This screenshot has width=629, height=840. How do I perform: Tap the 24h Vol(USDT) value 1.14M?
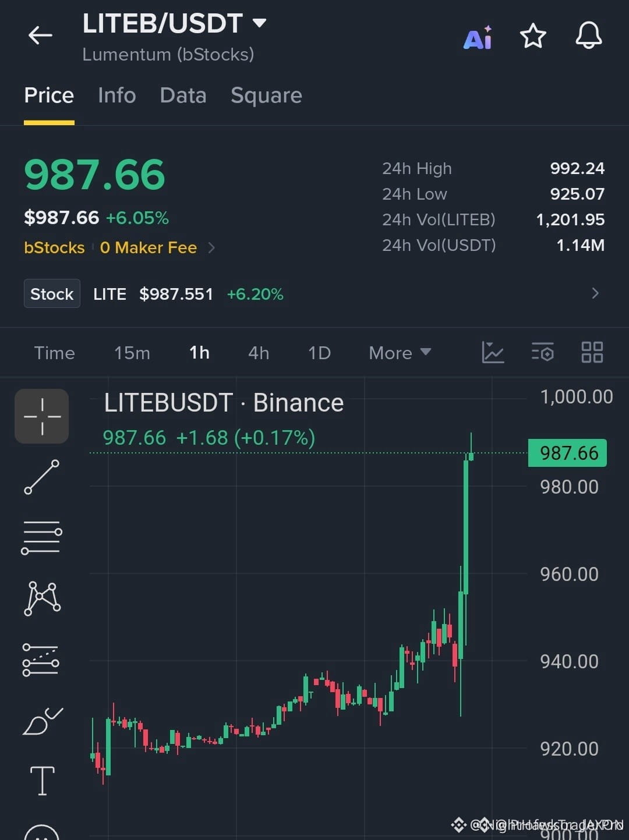click(580, 245)
